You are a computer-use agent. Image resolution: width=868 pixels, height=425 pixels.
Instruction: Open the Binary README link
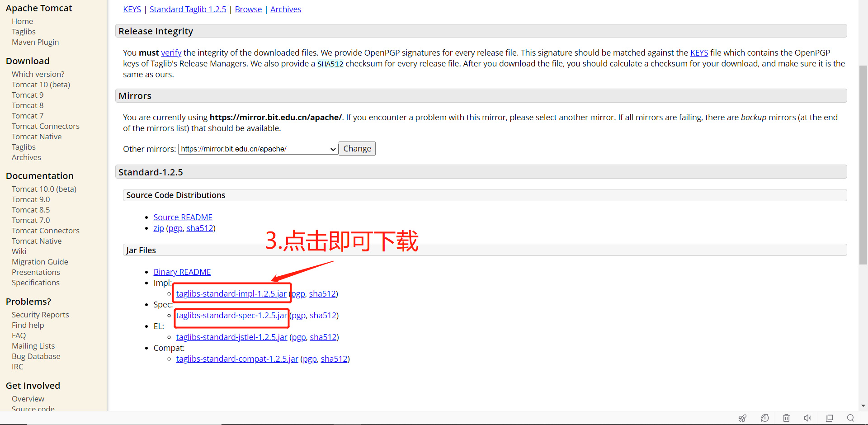point(182,272)
